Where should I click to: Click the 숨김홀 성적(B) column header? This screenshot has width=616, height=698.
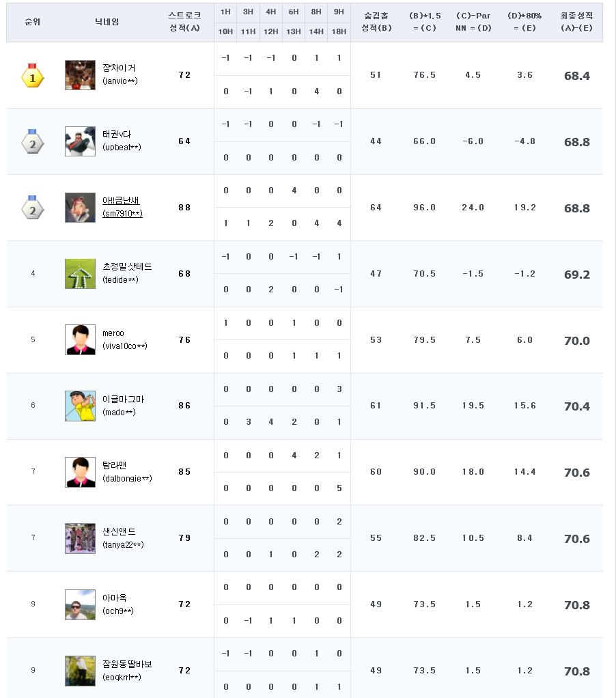[376, 22]
